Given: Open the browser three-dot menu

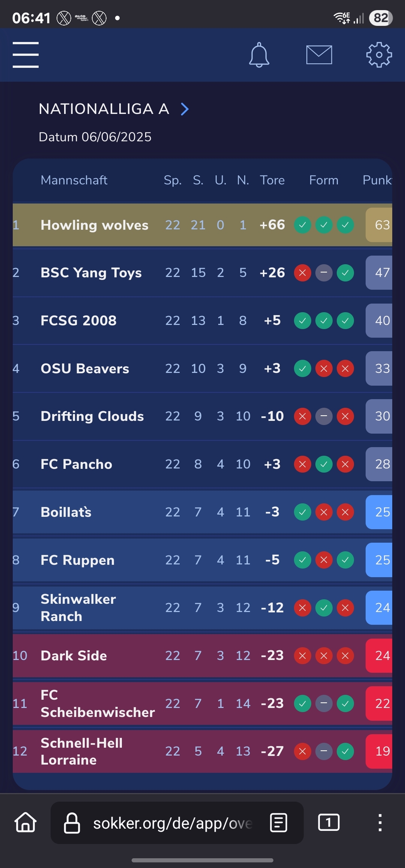Looking at the screenshot, I should (380, 823).
